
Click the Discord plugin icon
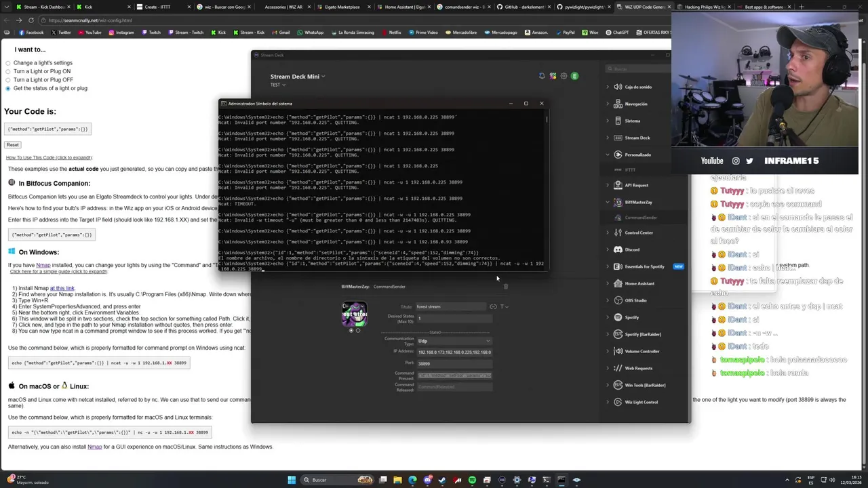618,249
